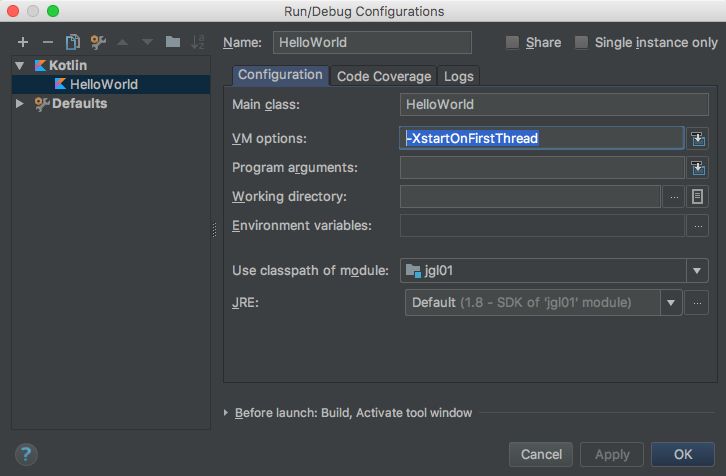Insert macro for Working directory
The image size is (726, 476).
click(x=698, y=197)
